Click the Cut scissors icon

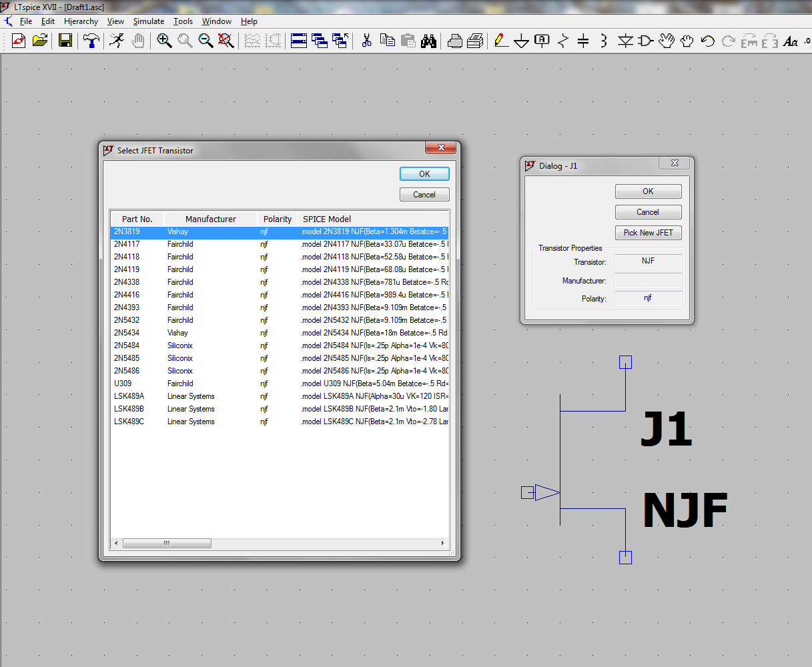coord(366,41)
